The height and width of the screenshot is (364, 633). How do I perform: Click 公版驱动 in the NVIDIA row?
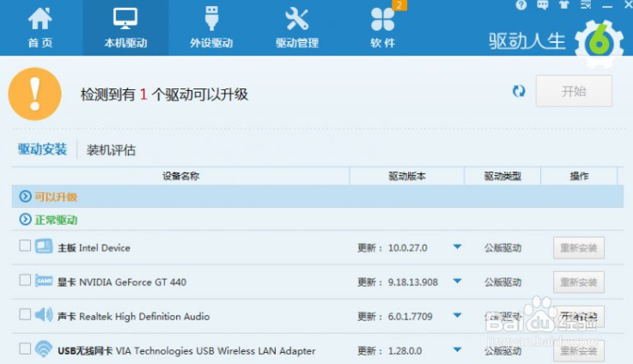(503, 282)
